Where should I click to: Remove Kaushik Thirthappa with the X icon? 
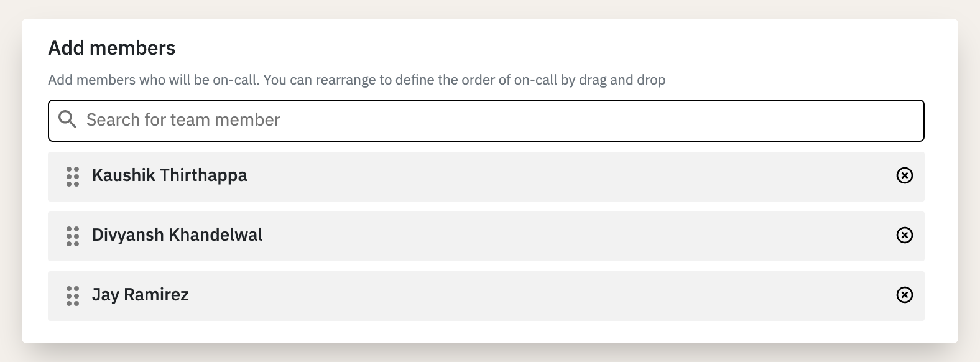coord(904,176)
